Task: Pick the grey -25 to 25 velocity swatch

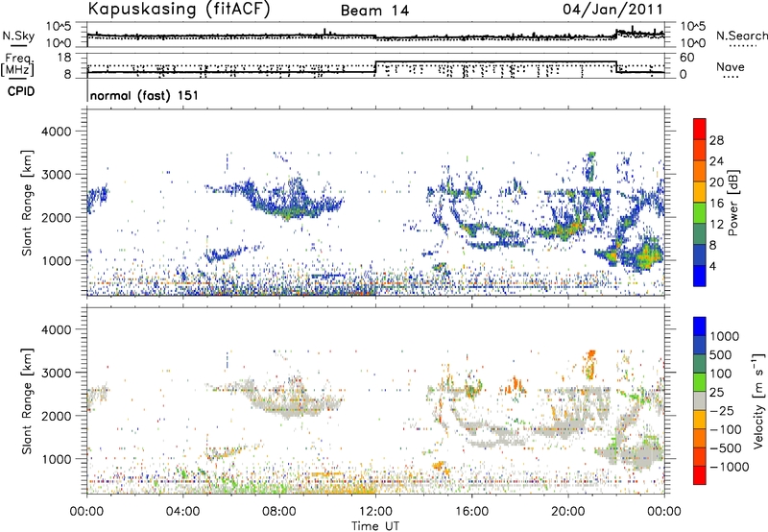Action: 700,401
